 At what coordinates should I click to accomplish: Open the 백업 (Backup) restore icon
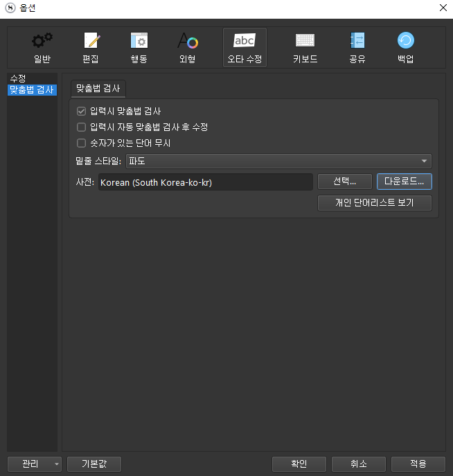pos(406,47)
